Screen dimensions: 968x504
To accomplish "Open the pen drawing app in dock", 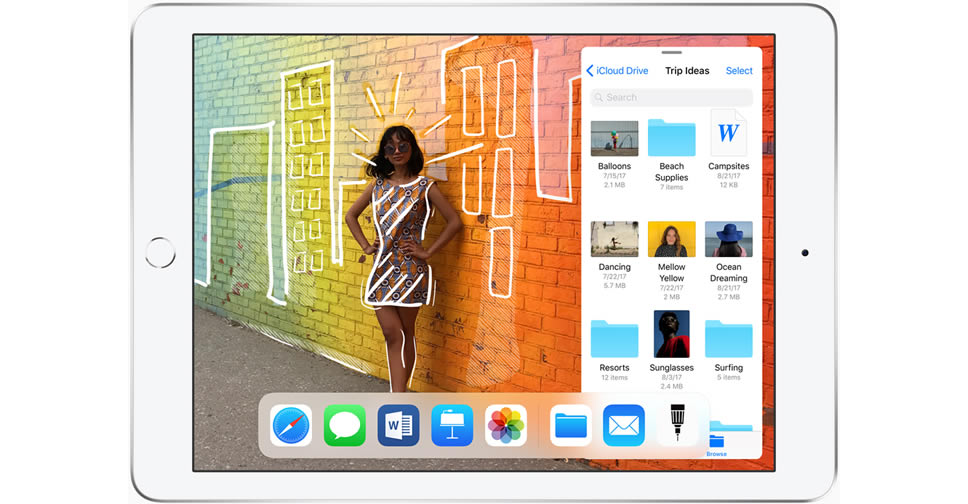I will click(x=677, y=426).
